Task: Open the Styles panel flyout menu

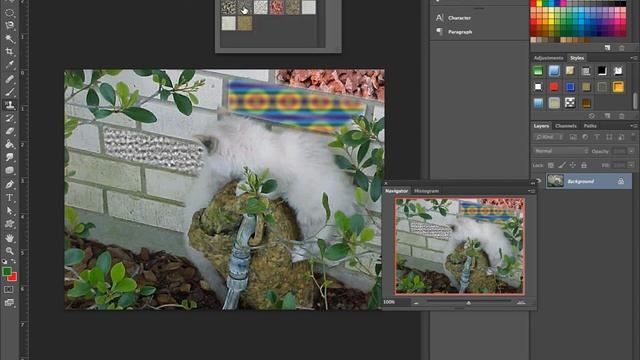Action: tap(633, 58)
